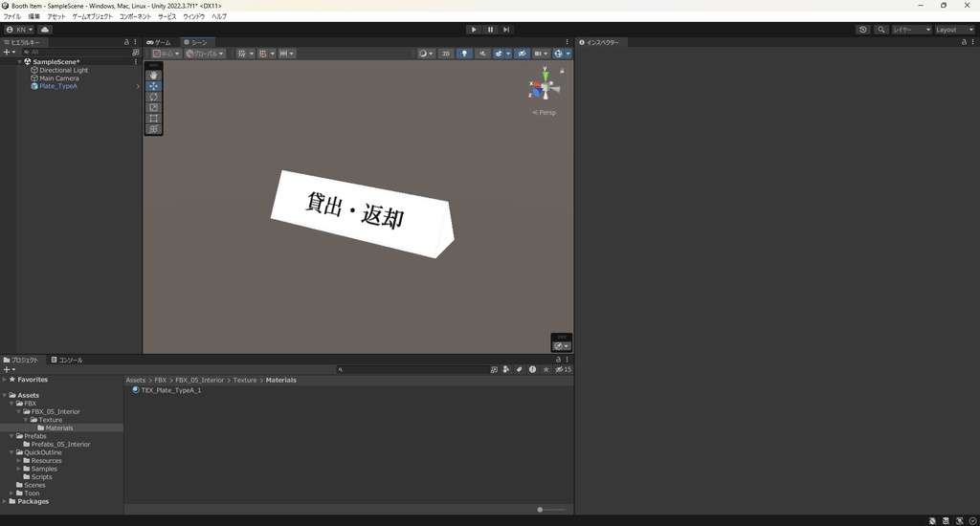Click the Play button
This screenshot has width=980, height=526.
click(x=474, y=30)
